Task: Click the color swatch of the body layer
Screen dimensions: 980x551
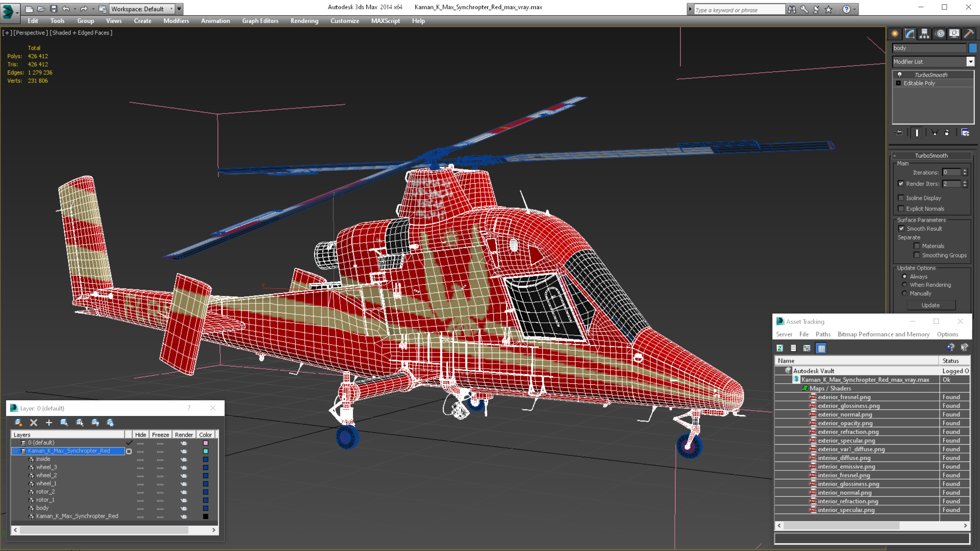Action: pos(206,508)
